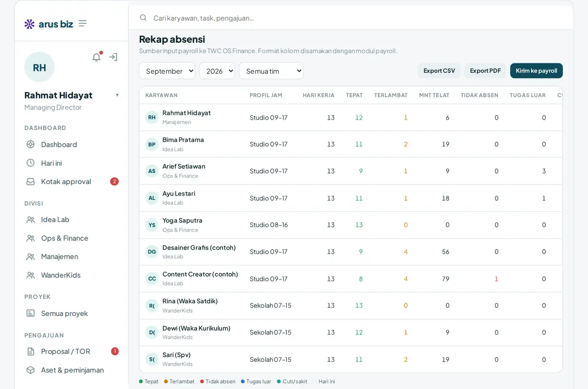Open Dashboard menu item

71,144
